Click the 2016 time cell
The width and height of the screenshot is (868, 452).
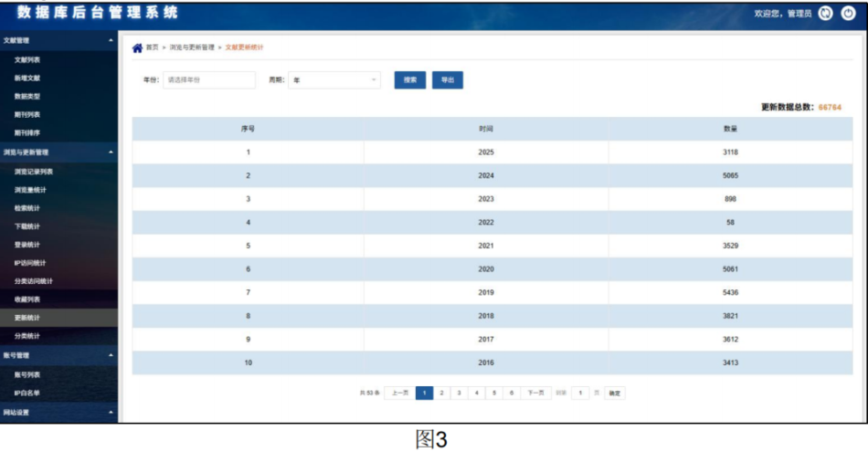[x=486, y=363]
